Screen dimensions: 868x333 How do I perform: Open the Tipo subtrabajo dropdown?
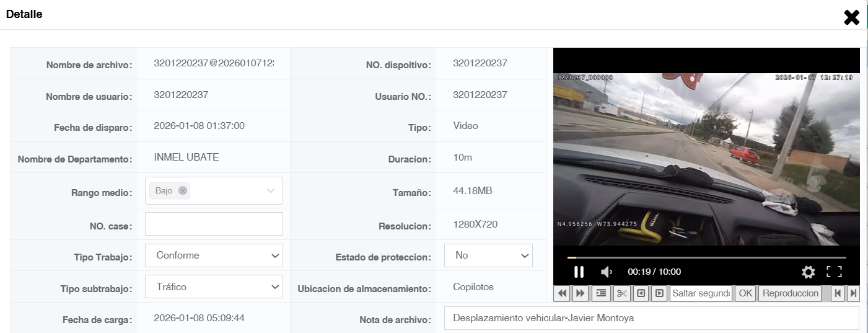tap(214, 287)
